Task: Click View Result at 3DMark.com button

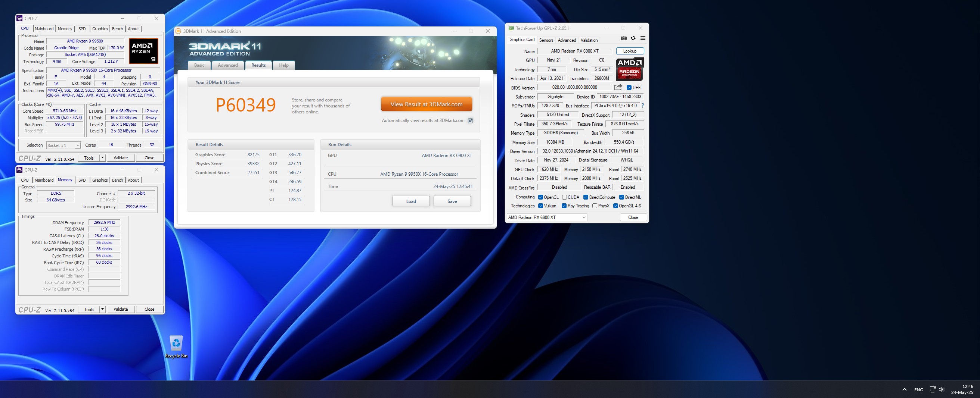Action: pyautogui.click(x=427, y=104)
